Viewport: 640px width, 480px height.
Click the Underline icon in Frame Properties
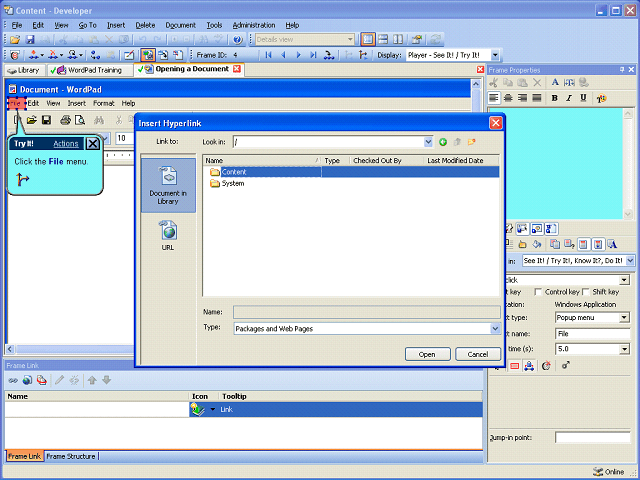tap(584, 98)
